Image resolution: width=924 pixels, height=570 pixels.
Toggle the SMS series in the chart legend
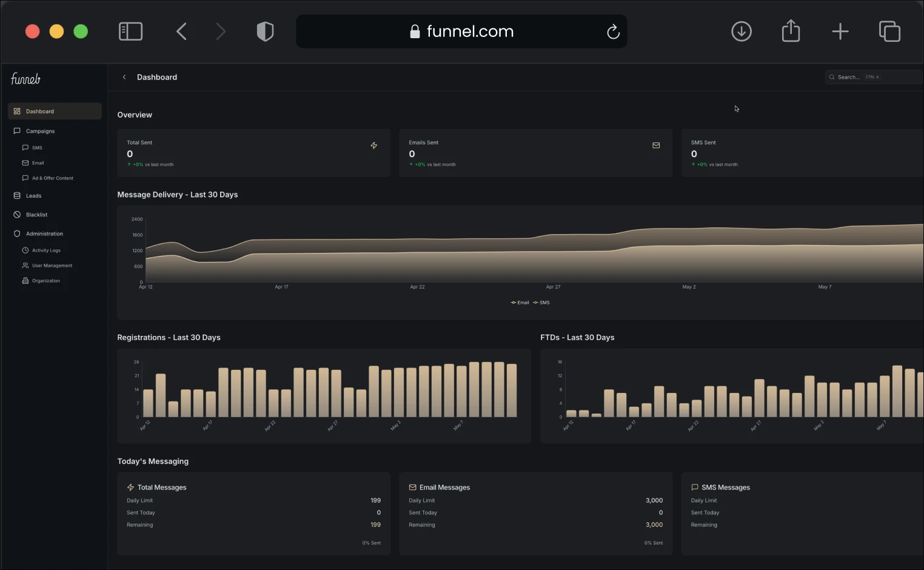tap(541, 303)
